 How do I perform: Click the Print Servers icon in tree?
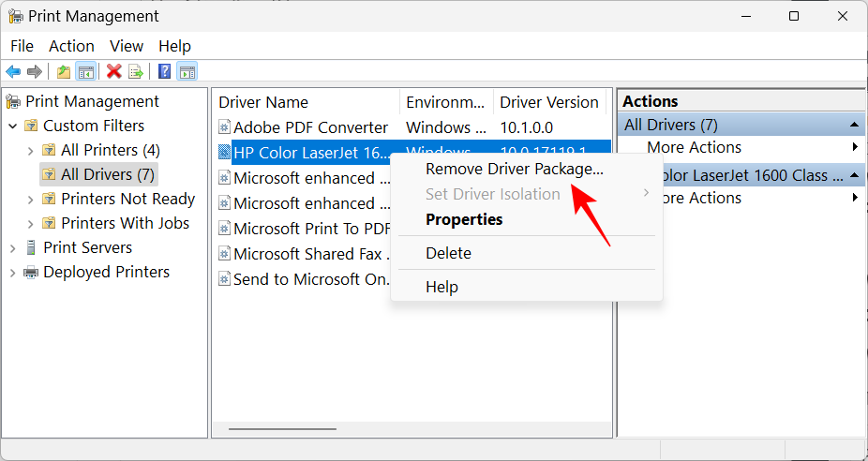click(x=31, y=248)
